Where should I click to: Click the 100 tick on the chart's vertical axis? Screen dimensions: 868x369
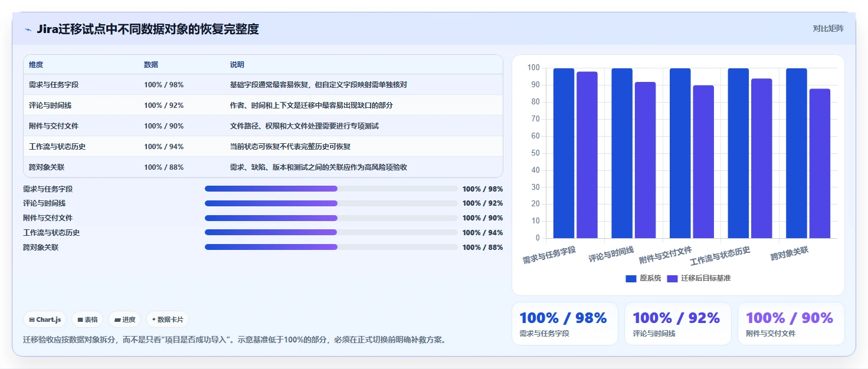[x=533, y=68]
